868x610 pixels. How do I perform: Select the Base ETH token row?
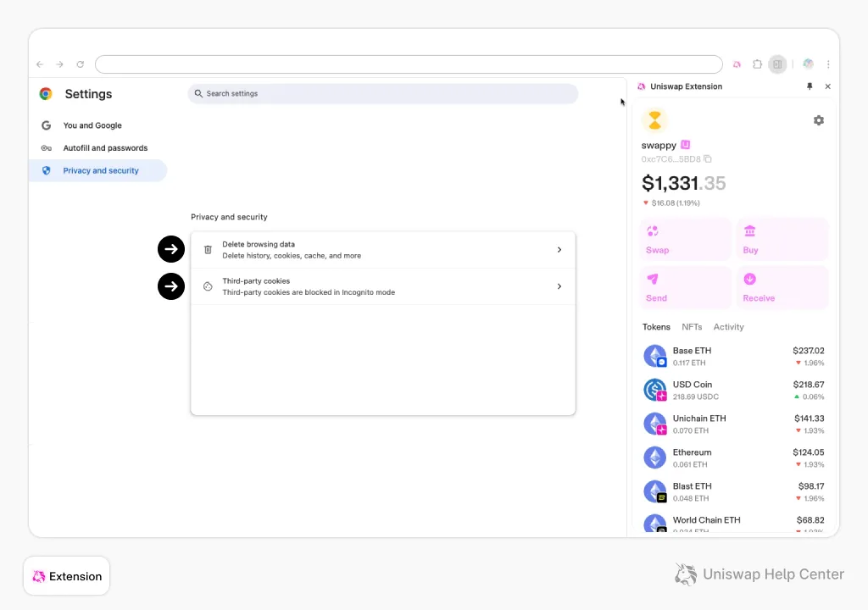coord(733,357)
